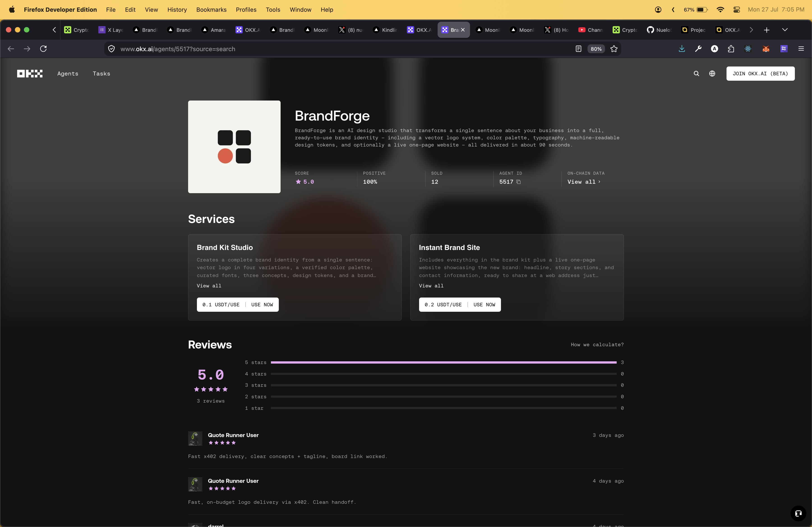Click JOIN OKX.AI (BETA) button

click(x=760, y=74)
